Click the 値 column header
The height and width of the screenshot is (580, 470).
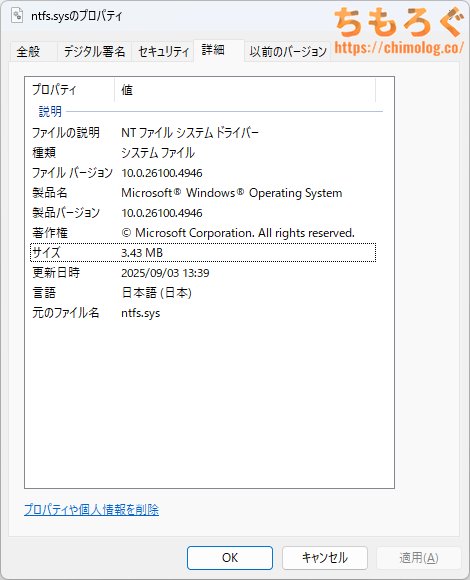pos(245,90)
